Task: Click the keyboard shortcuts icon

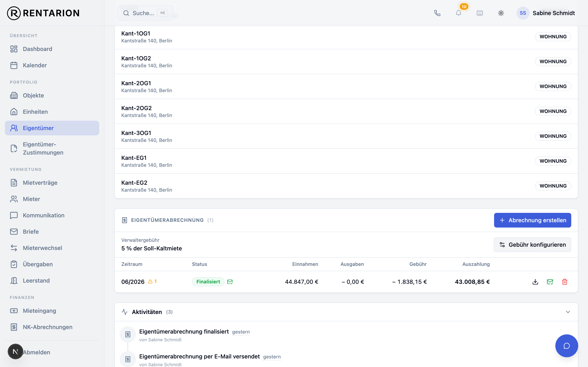Action: 480,13
